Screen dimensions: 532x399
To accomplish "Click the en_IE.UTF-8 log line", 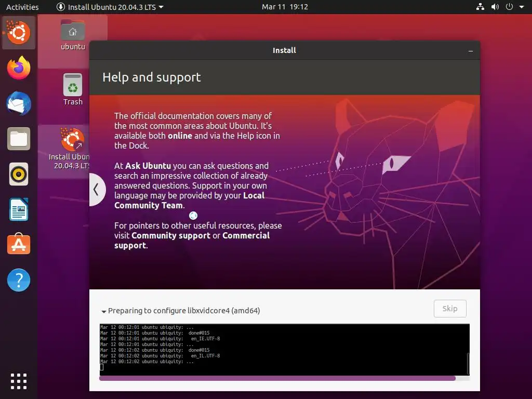I will (160, 339).
